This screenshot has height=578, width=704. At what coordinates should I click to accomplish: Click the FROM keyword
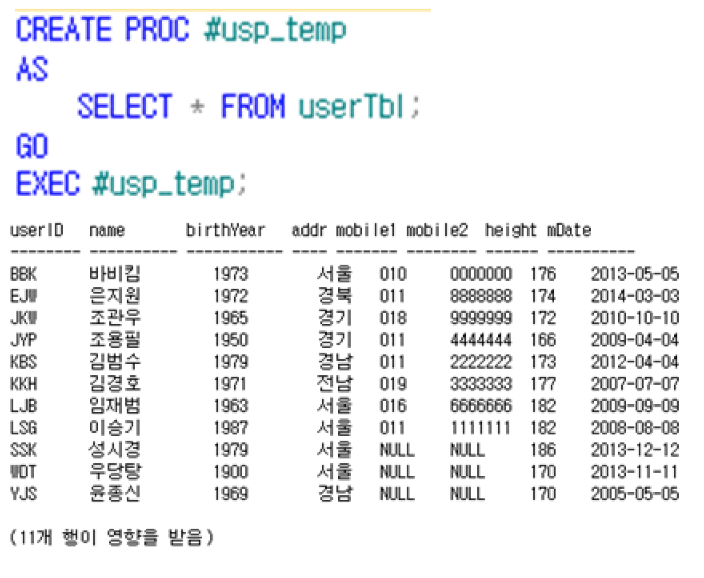pos(253,106)
